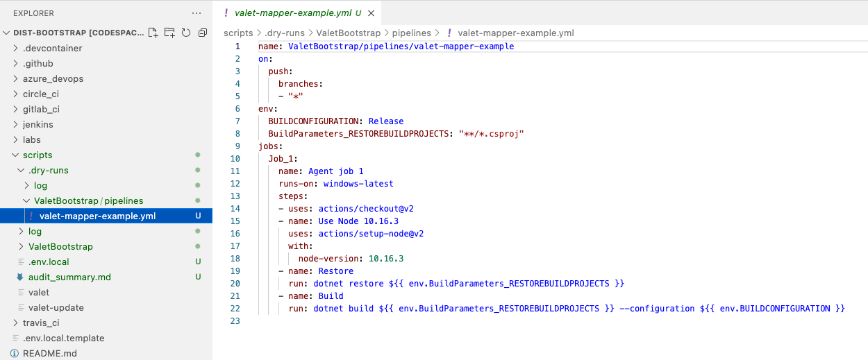
Task: Click node-version value '10.16.3' on line 18
Action: click(x=386, y=259)
